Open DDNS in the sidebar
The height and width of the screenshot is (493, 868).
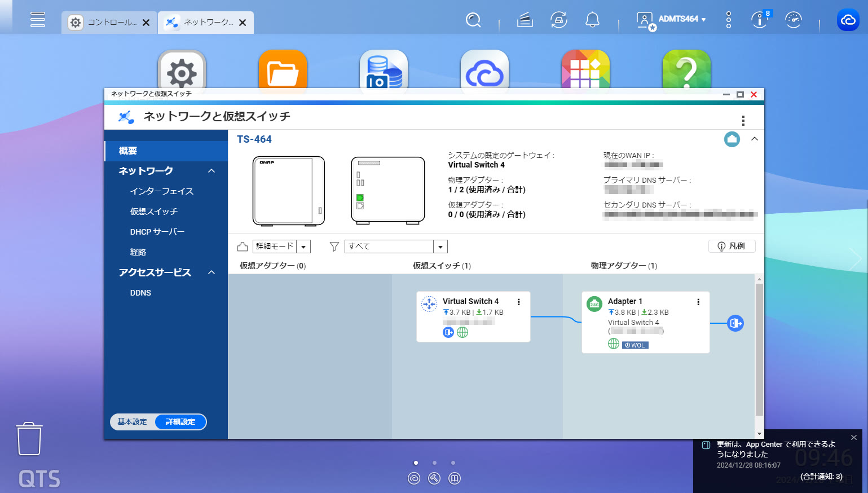(140, 293)
